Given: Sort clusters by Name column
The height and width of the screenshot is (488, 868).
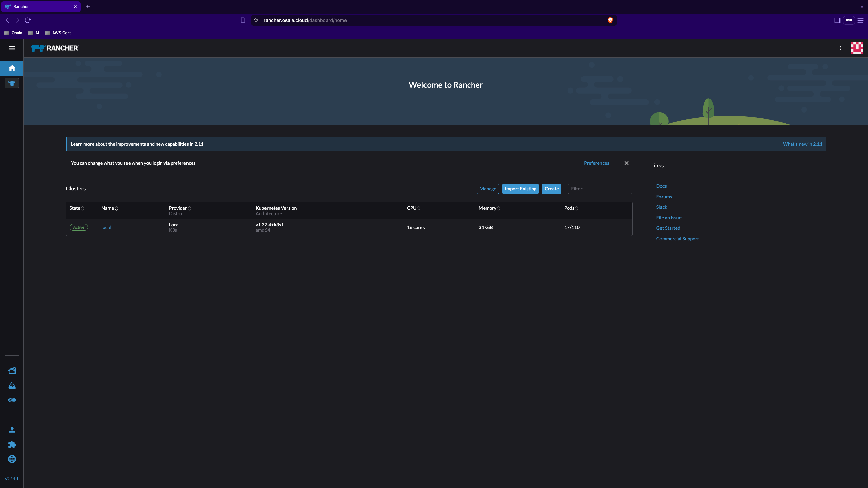Looking at the screenshot, I should (110, 208).
